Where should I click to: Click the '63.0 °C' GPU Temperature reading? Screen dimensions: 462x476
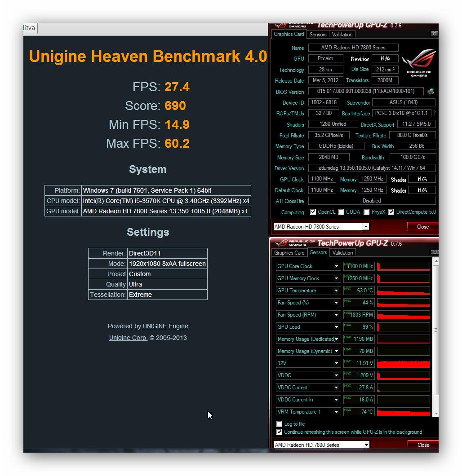click(x=359, y=291)
